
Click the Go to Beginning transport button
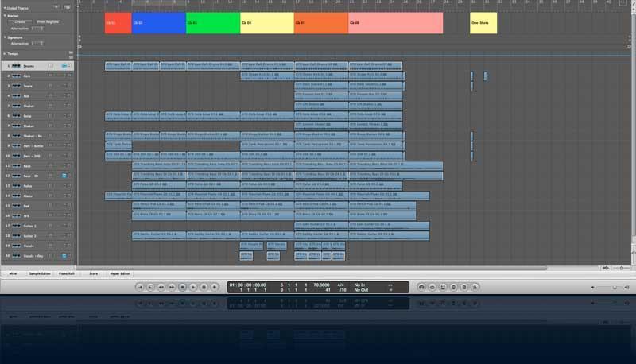point(140,286)
